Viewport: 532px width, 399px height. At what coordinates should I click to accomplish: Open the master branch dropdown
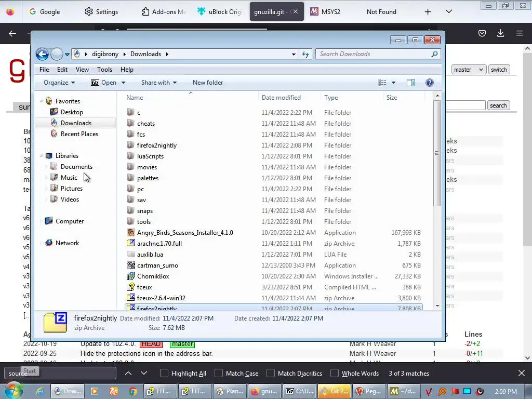[469, 70]
